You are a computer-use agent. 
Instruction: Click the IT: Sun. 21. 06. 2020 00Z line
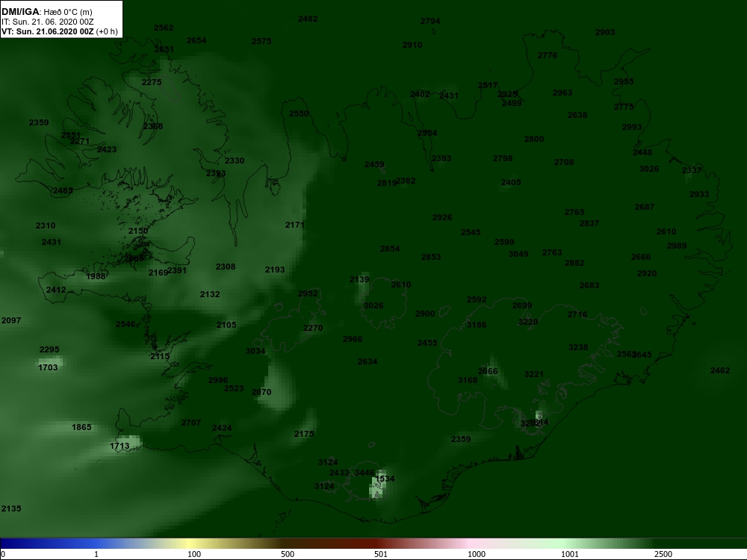point(47,22)
